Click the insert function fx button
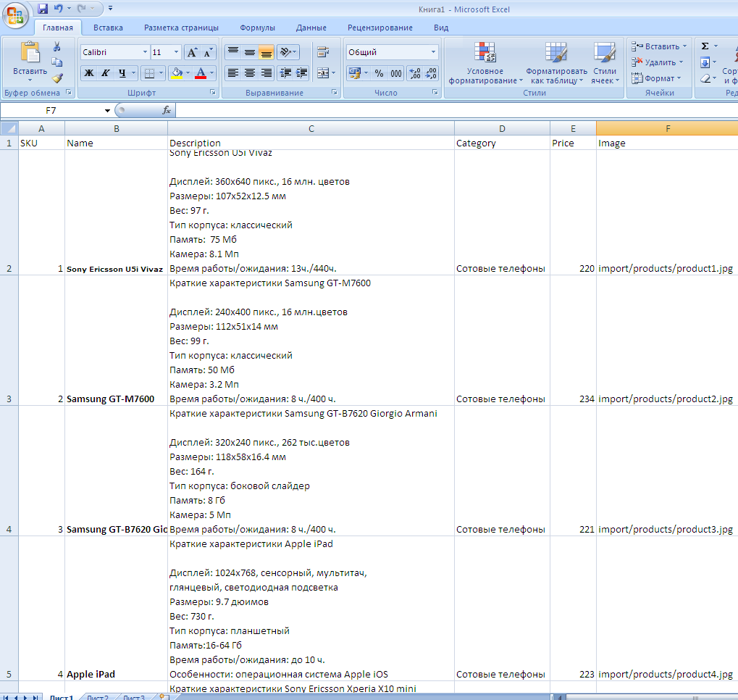738x700 pixels. pos(167,110)
